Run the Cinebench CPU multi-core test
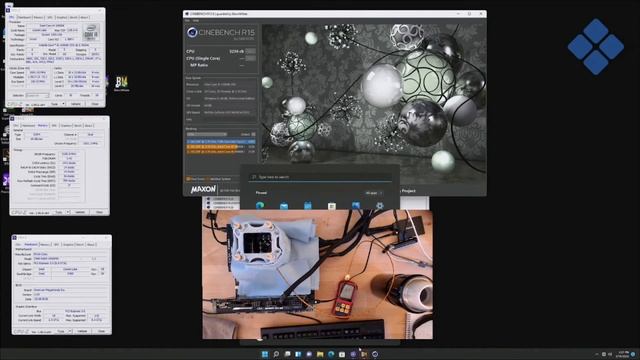The height and width of the screenshot is (360, 640). pos(251,51)
